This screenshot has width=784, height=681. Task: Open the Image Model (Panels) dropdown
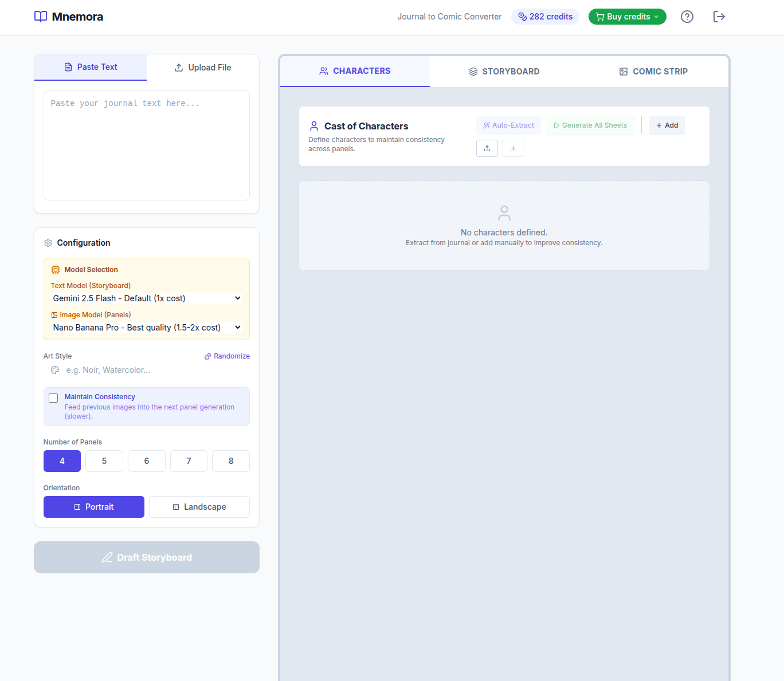[147, 328]
